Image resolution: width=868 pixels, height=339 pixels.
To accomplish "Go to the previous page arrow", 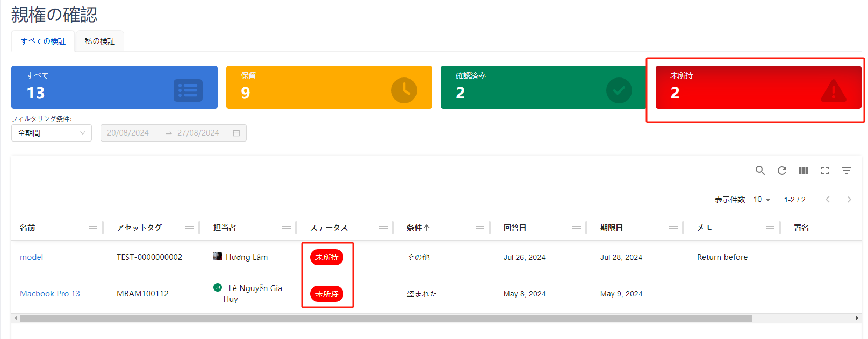I will point(828,200).
